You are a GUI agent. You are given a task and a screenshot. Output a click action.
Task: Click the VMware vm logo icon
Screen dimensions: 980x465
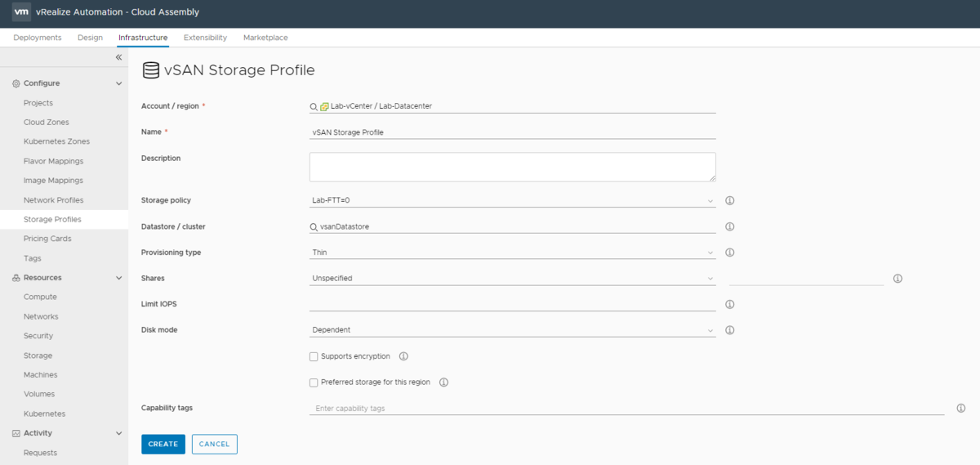click(x=22, y=12)
